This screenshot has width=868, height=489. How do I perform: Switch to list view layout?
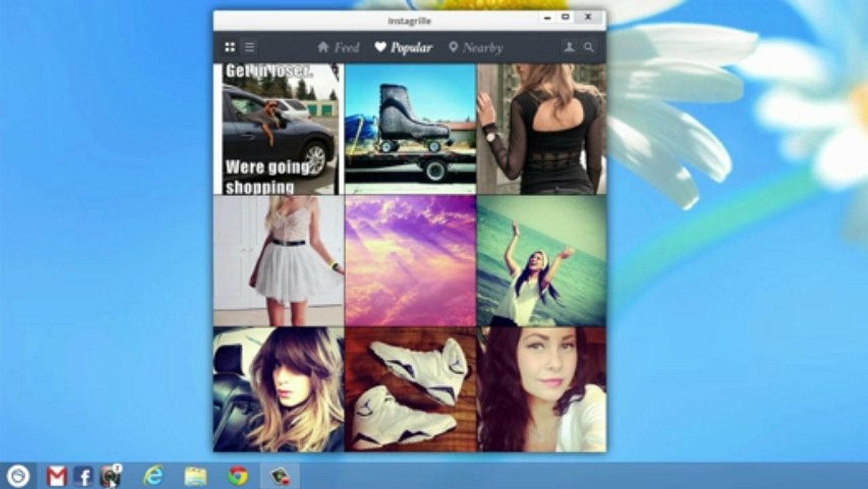[x=250, y=47]
